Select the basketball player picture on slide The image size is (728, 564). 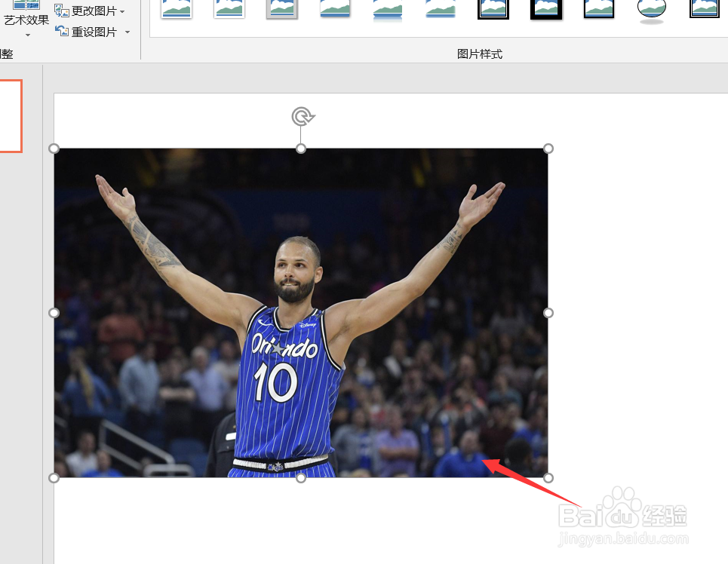coord(301,313)
